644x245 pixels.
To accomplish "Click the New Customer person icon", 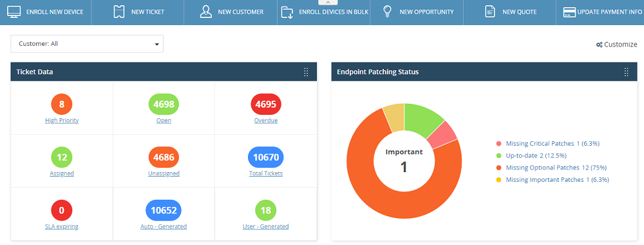I will pos(206,12).
